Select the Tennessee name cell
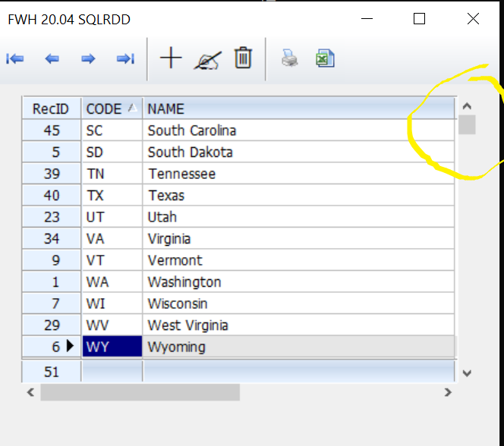The width and height of the screenshot is (504, 446). coord(299,174)
